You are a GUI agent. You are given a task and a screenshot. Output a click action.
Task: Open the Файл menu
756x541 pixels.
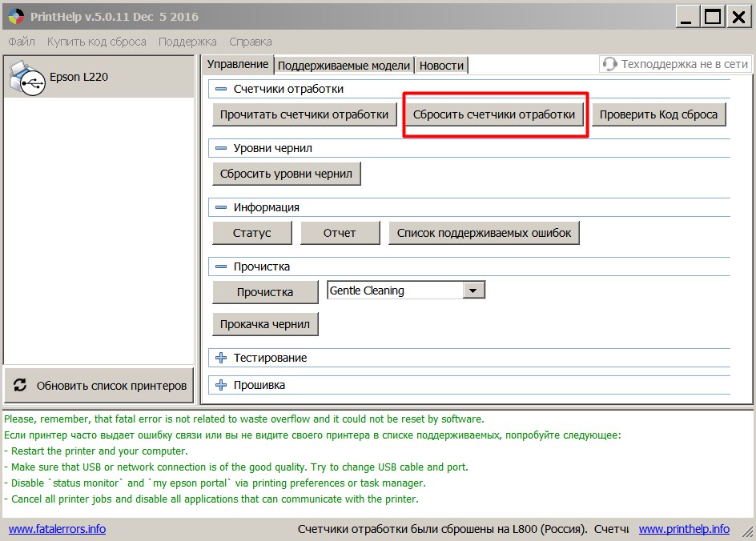[x=22, y=42]
